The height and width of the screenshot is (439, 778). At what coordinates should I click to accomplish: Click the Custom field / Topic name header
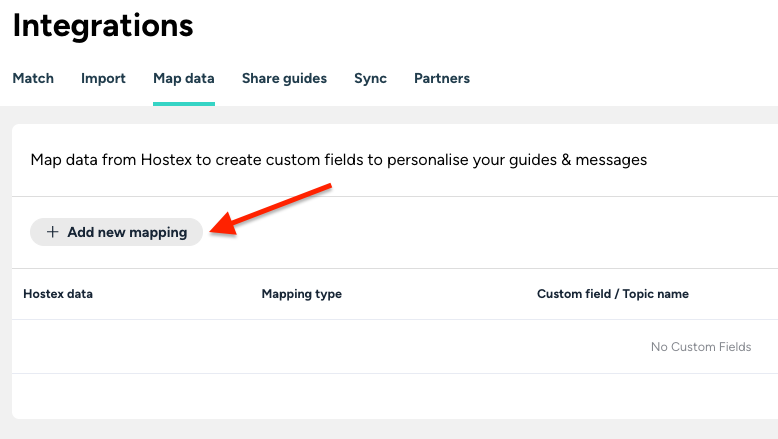click(612, 294)
